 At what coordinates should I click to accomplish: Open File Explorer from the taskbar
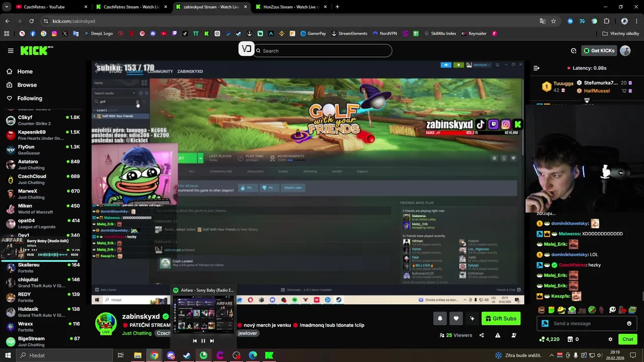click(x=137, y=355)
